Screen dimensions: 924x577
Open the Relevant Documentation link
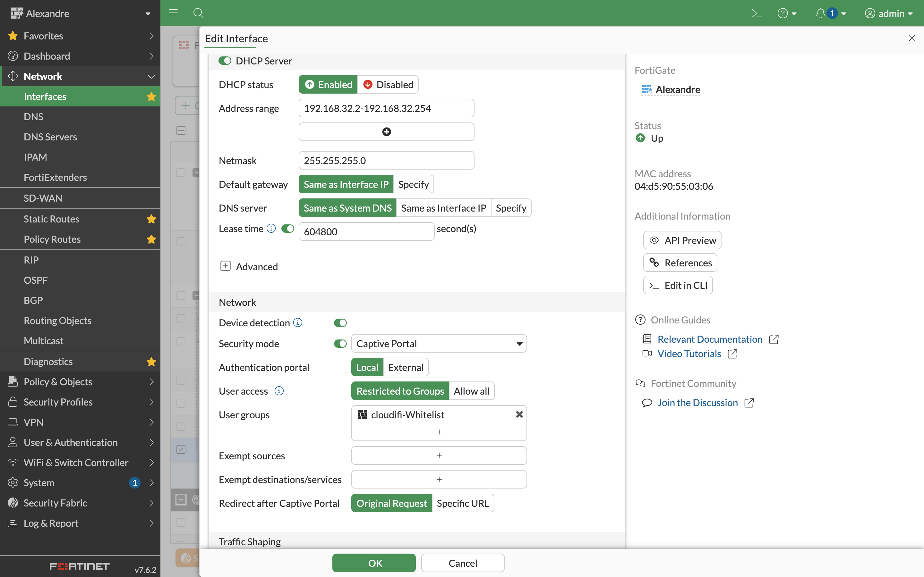point(709,339)
